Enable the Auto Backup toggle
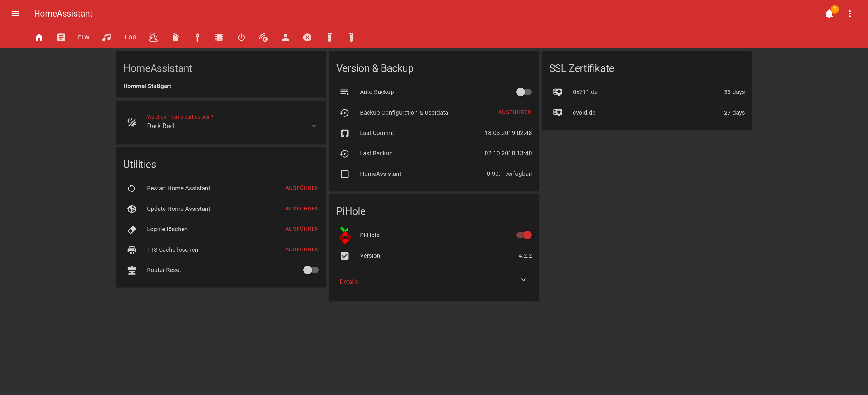The image size is (868, 395). [524, 92]
